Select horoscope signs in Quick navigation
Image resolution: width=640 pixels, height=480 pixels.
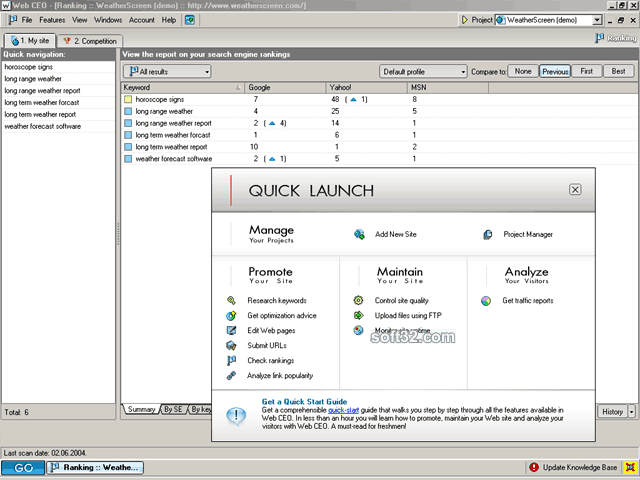[59, 67]
